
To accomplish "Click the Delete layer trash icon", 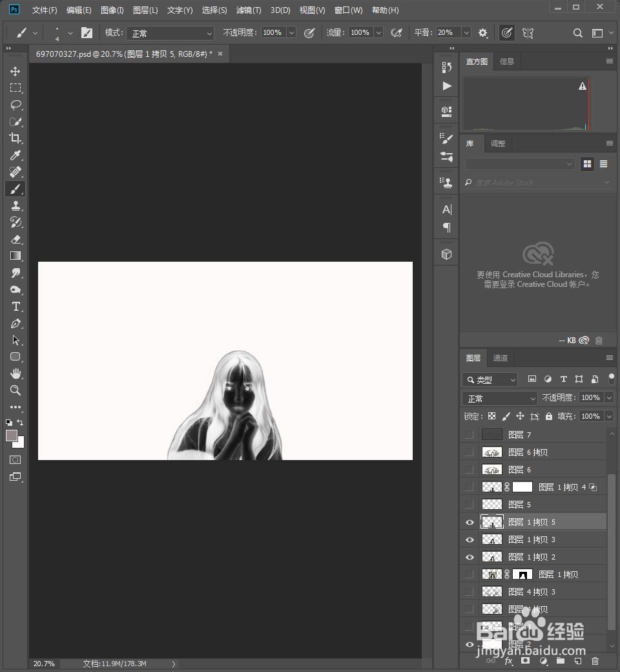I will (x=595, y=662).
